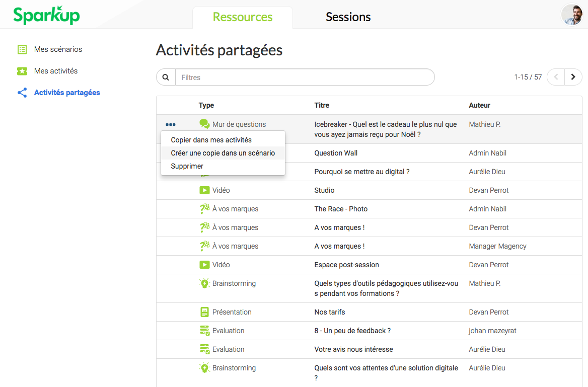The height and width of the screenshot is (387, 588).
Task: Click author 'Manager Magency'
Action: pos(497,246)
